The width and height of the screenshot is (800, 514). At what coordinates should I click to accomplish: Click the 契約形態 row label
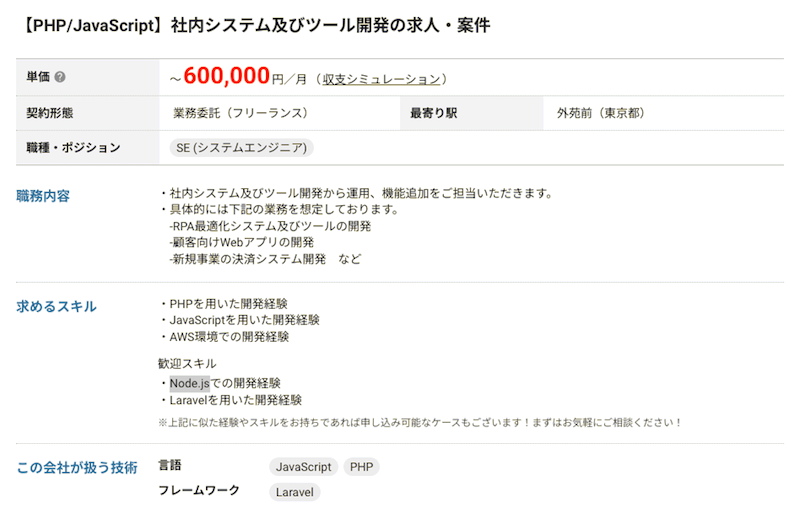pos(50,113)
